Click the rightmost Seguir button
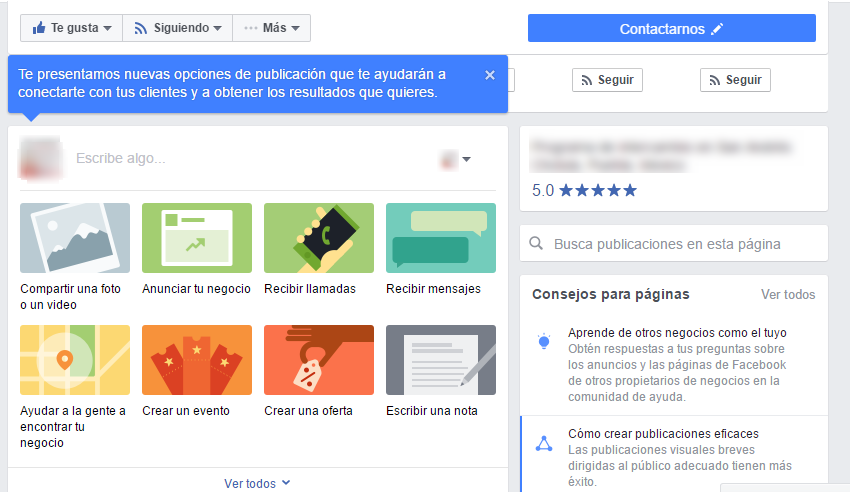 [x=735, y=80]
